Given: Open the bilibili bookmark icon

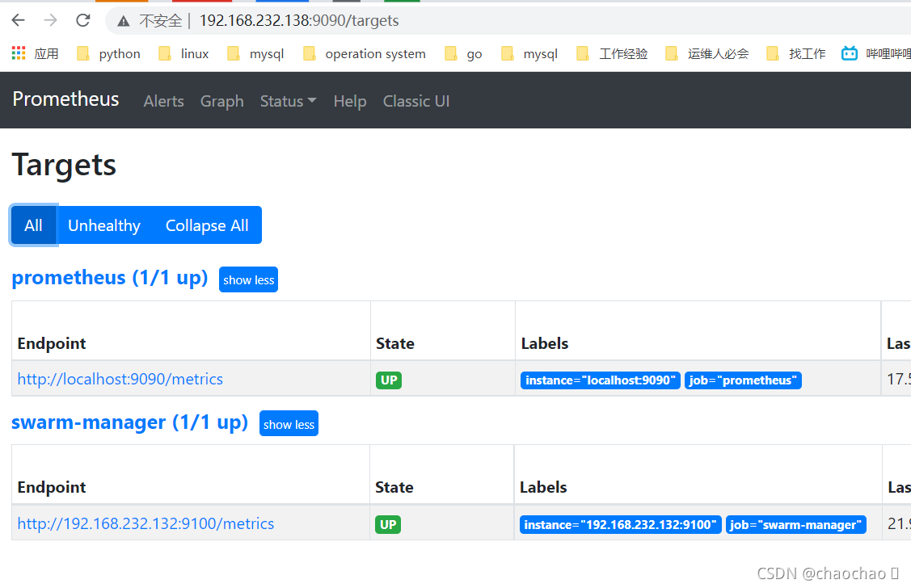Looking at the screenshot, I should (850, 53).
